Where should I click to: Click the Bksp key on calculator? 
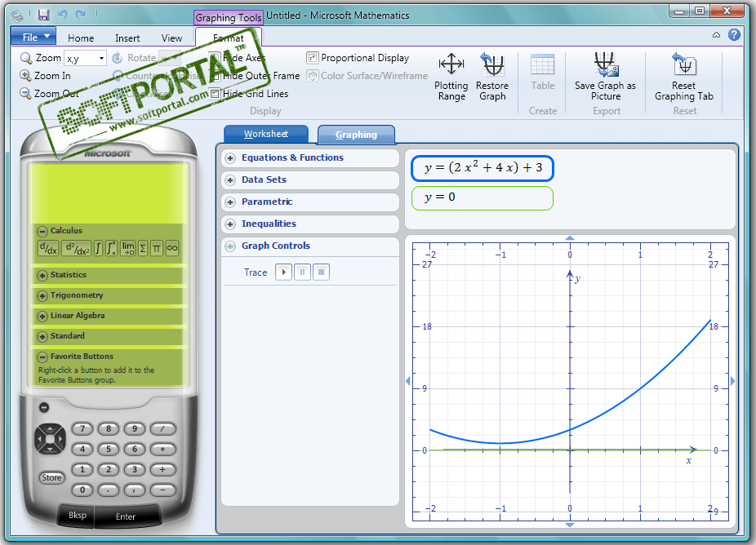77,515
